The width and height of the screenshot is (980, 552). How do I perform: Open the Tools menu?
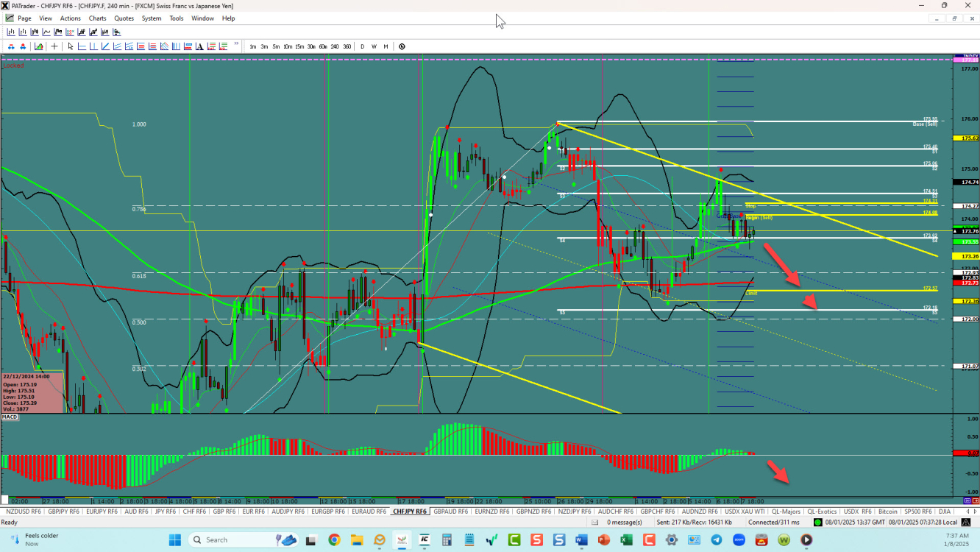pos(177,18)
